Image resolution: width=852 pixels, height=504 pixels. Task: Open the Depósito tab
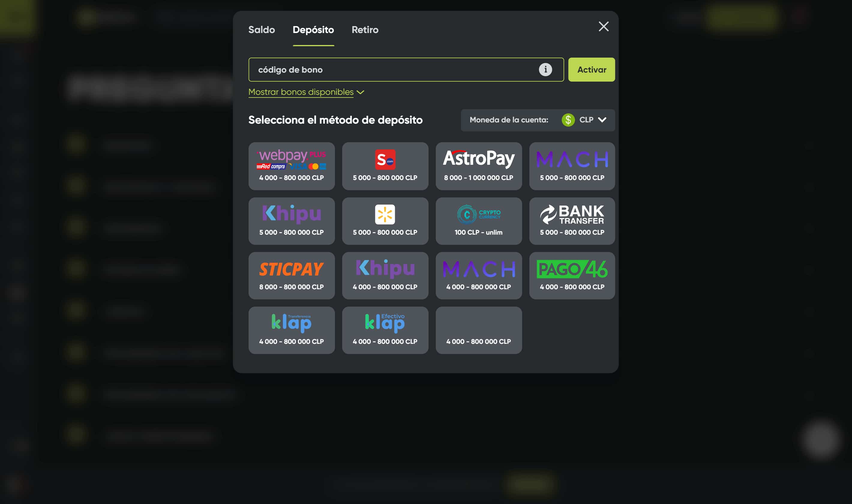click(313, 30)
